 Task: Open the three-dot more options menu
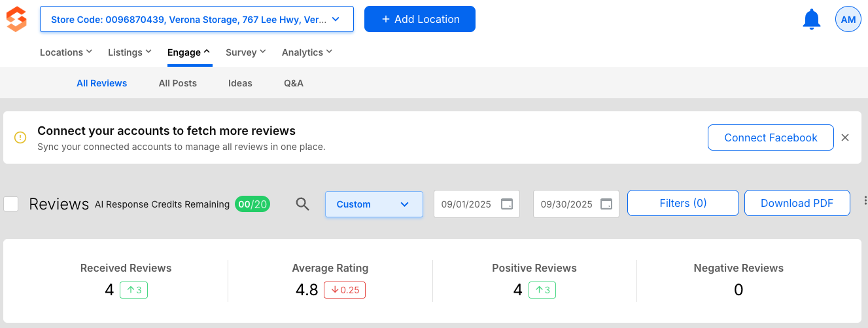[x=865, y=201]
